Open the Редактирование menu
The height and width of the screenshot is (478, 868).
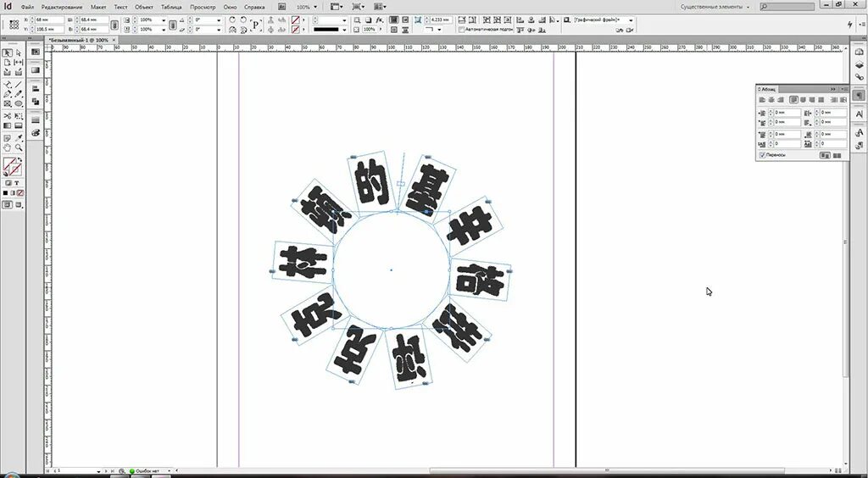[61, 7]
